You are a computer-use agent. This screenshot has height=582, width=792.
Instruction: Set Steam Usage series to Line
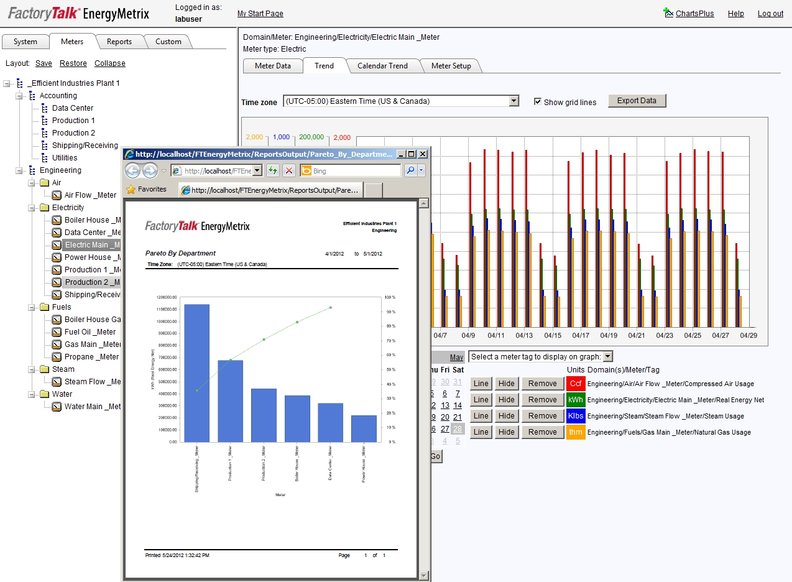click(x=481, y=416)
